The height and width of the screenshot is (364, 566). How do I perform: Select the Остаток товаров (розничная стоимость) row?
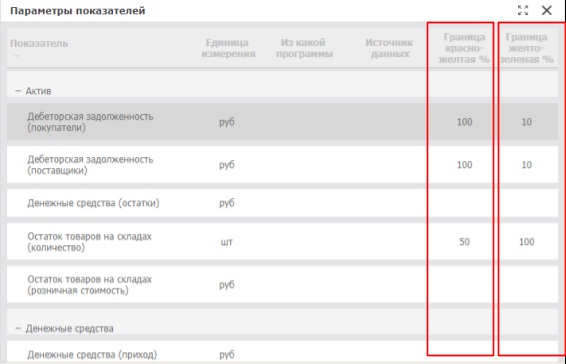coord(282,285)
